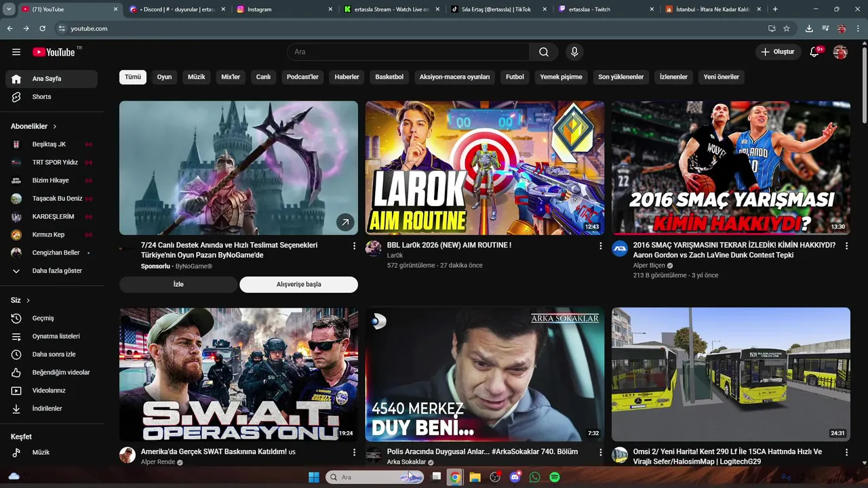
Task: Open more options for 2016 Smaç video
Action: click(x=846, y=246)
